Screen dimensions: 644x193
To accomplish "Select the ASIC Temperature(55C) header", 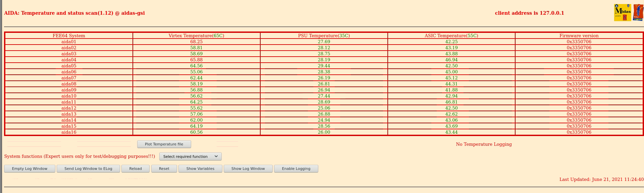I will (x=451, y=36).
